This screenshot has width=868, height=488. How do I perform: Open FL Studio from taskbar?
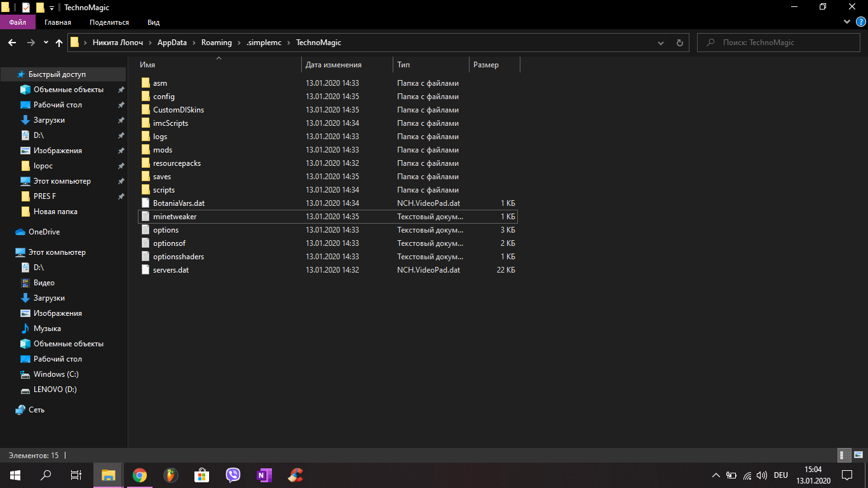pyautogui.click(x=171, y=475)
